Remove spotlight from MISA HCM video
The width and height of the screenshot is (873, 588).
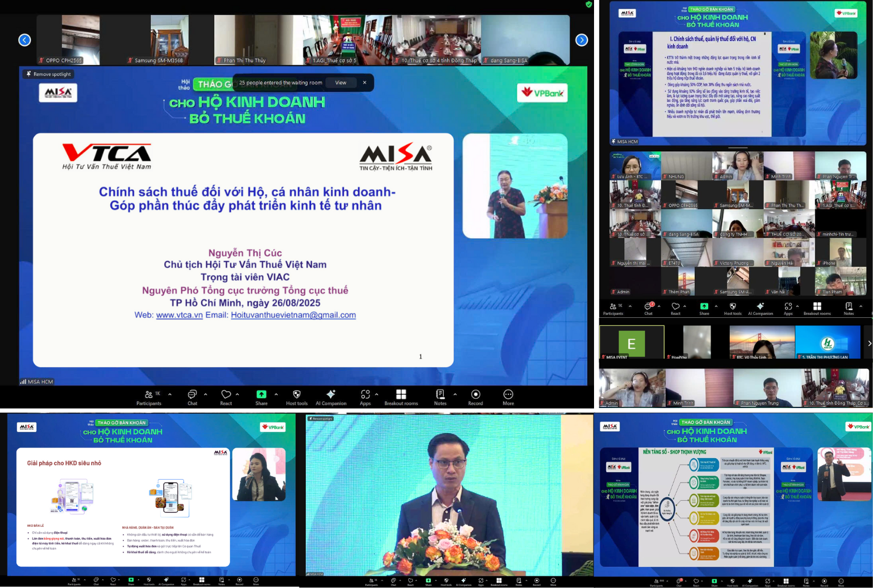pyautogui.click(x=48, y=74)
